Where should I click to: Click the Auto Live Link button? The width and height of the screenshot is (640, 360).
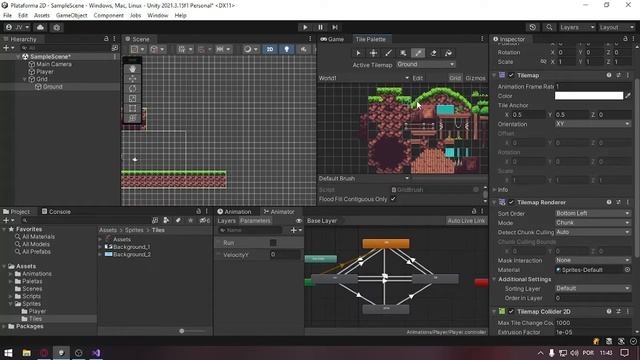[466, 221]
